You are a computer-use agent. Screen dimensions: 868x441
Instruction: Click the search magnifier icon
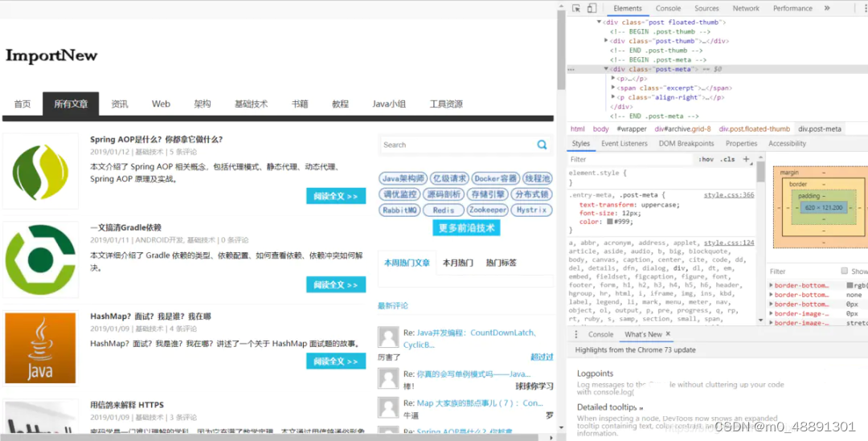(x=542, y=145)
